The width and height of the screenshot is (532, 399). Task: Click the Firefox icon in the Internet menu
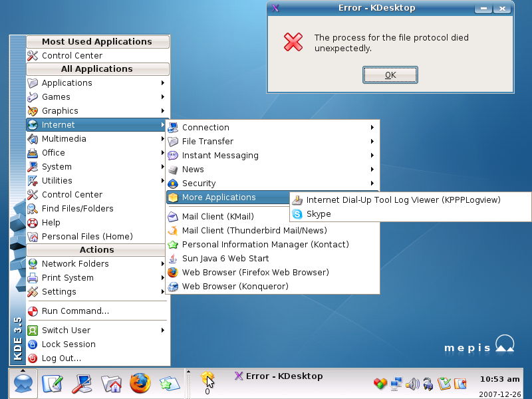pos(173,273)
